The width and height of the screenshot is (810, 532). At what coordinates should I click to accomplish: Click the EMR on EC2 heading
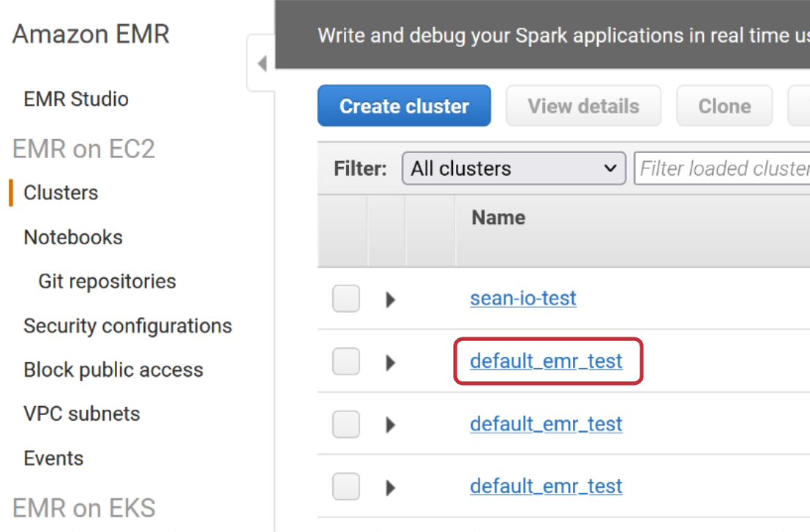(83, 149)
